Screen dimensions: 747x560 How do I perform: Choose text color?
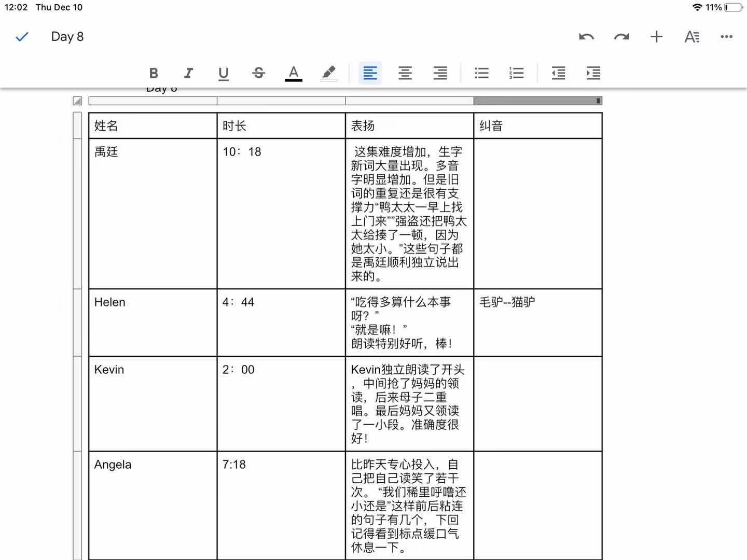(x=294, y=73)
